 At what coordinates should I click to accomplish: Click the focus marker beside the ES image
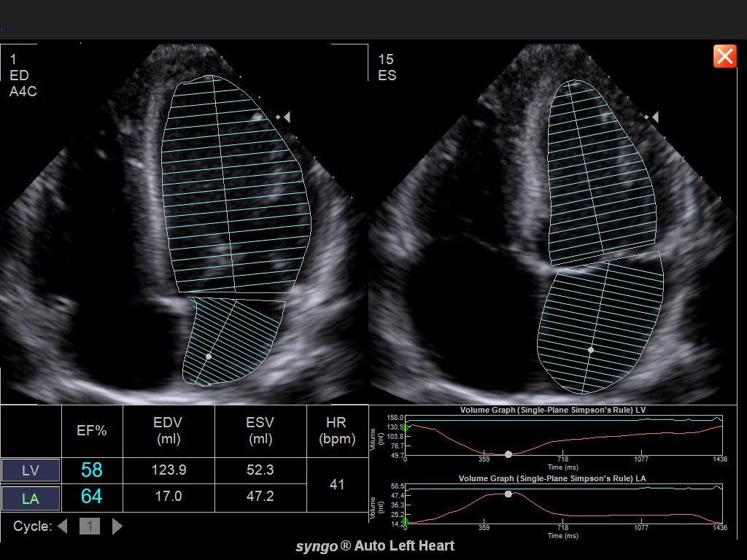654,117
